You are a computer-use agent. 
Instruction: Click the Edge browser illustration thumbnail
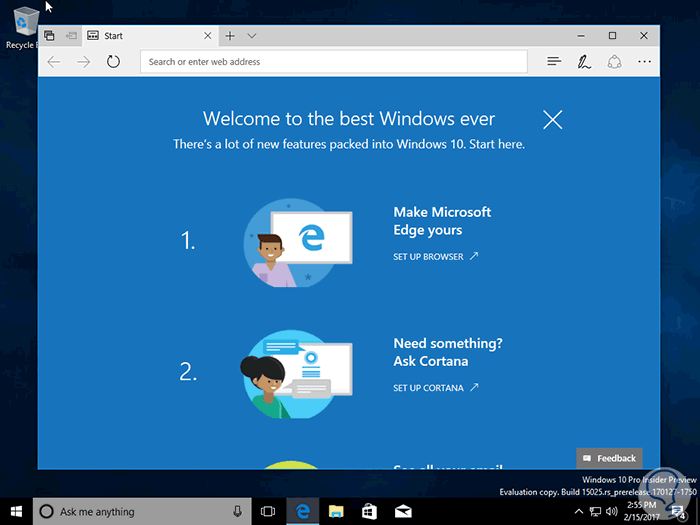tap(298, 242)
